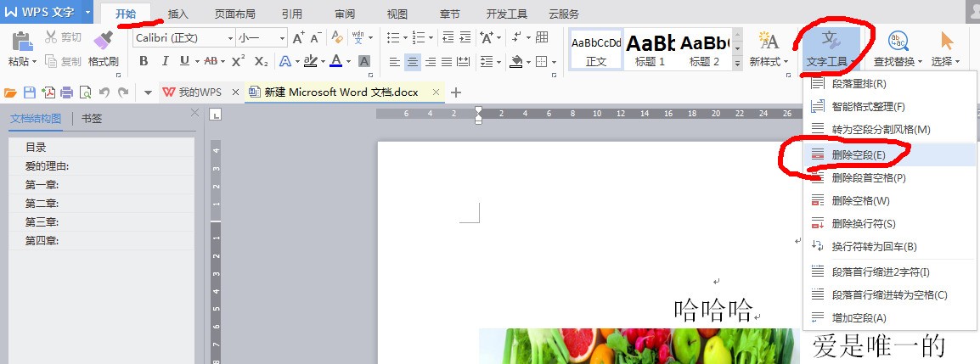
Task: Expand the numbered list dropdown arrow
Action: pyautogui.click(x=431, y=38)
